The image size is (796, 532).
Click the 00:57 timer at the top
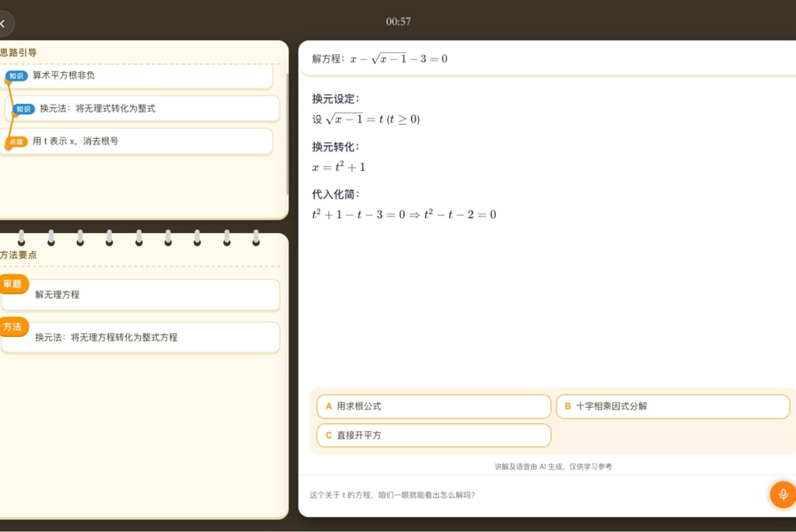click(x=399, y=21)
